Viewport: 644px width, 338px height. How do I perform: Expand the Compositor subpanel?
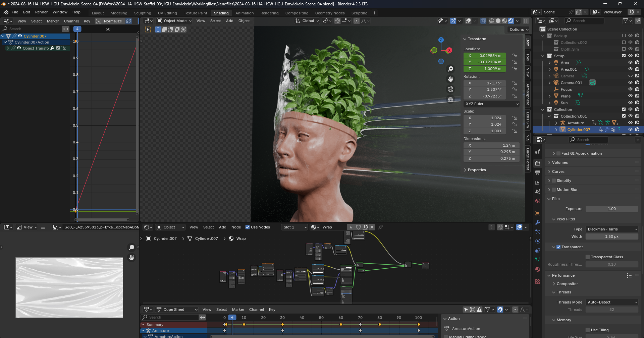tap(554, 284)
